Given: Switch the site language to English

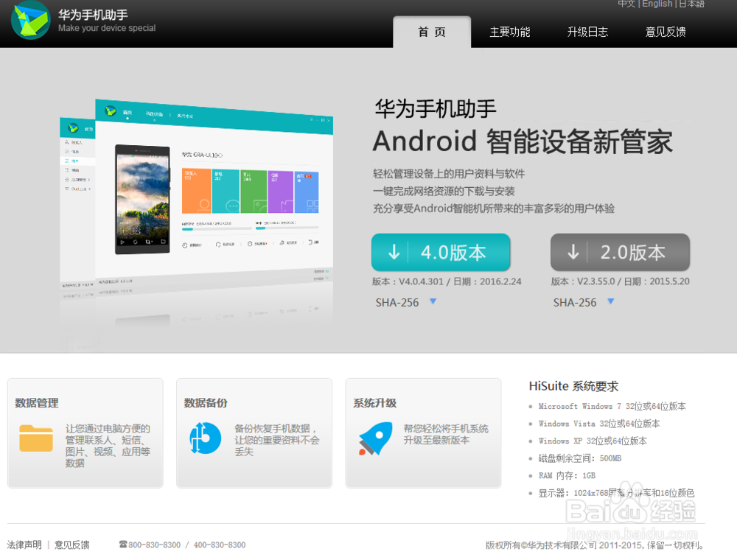Looking at the screenshot, I should (x=657, y=4).
